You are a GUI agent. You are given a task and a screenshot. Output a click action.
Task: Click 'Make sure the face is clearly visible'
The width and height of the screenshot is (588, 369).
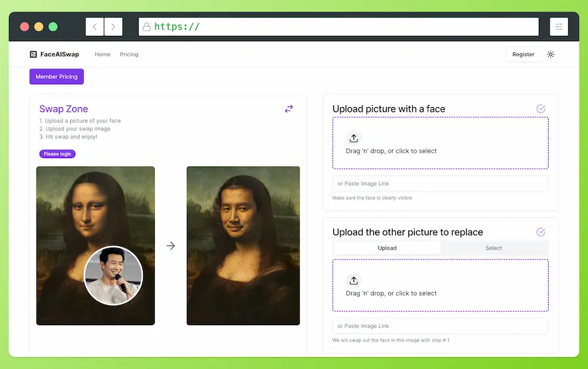tap(372, 198)
